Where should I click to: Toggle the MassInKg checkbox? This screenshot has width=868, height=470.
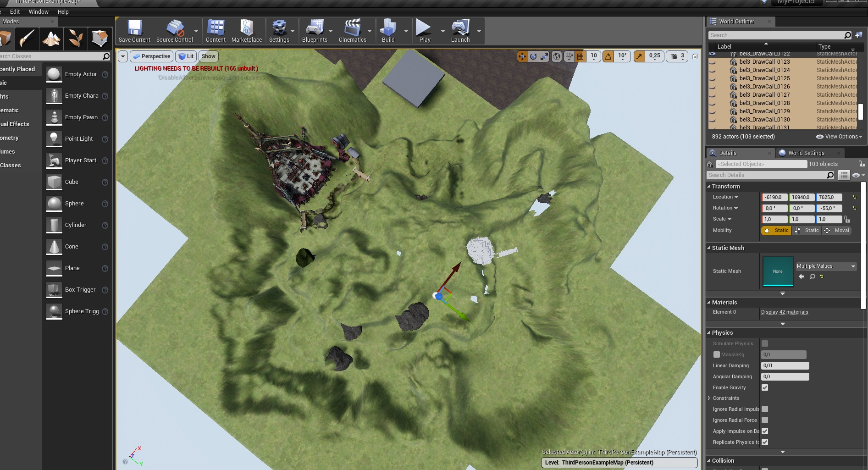pyautogui.click(x=716, y=354)
